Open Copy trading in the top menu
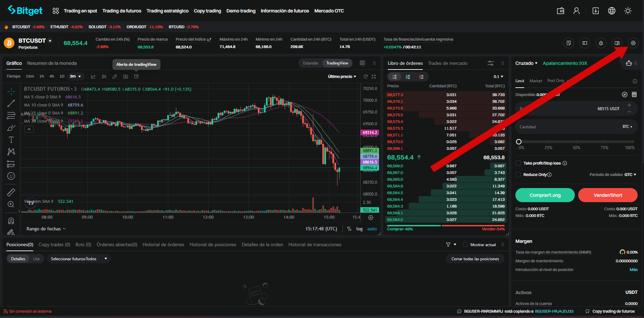644x318 pixels. coord(207,10)
